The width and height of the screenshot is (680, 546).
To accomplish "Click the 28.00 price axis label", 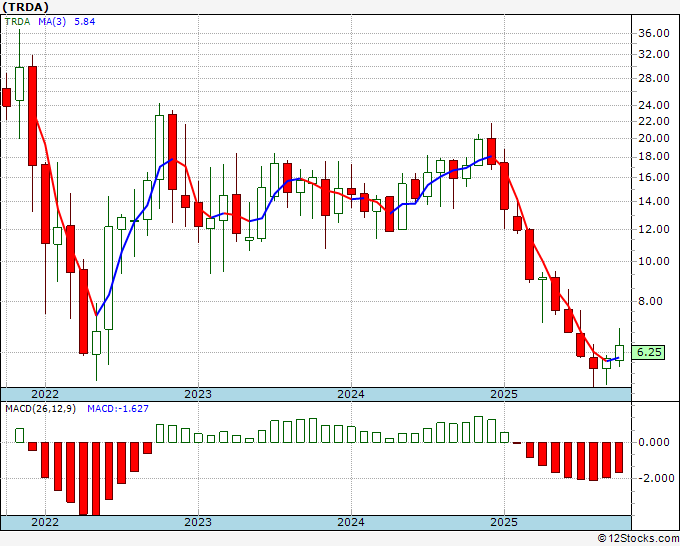I will point(654,79).
